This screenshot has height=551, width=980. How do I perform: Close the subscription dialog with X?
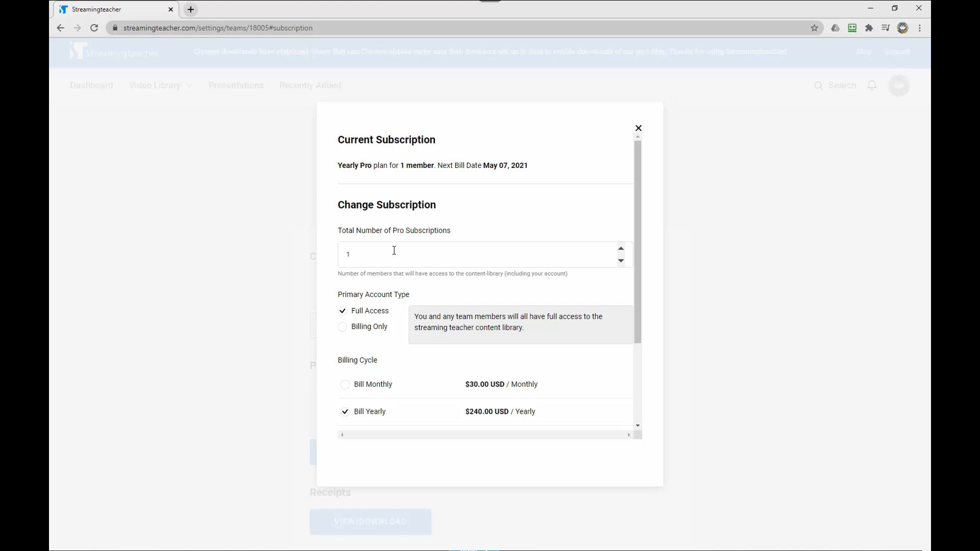coord(638,128)
